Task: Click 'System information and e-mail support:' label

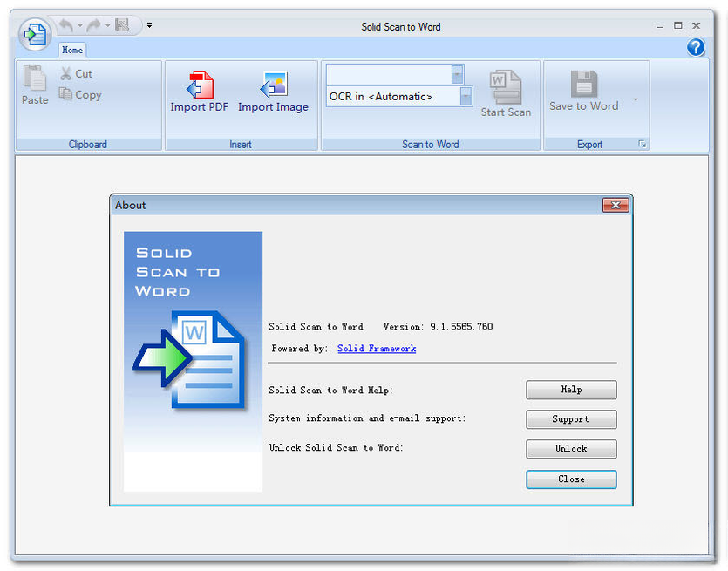Action: pos(367,418)
